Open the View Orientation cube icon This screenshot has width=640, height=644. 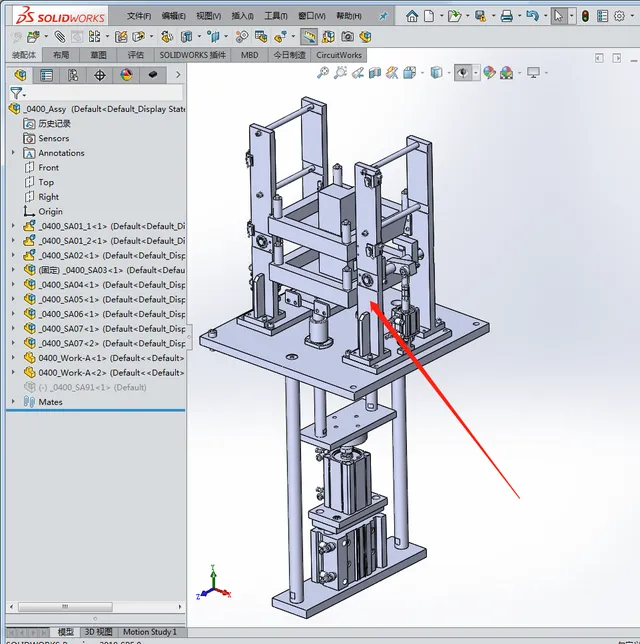pyautogui.click(x=410, y=73)
